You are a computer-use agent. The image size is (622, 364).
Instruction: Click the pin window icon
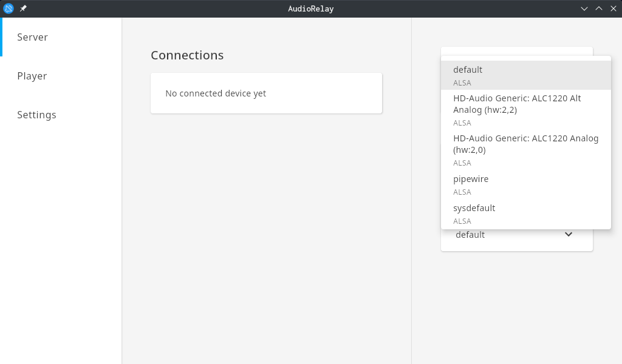coord(23,8)
